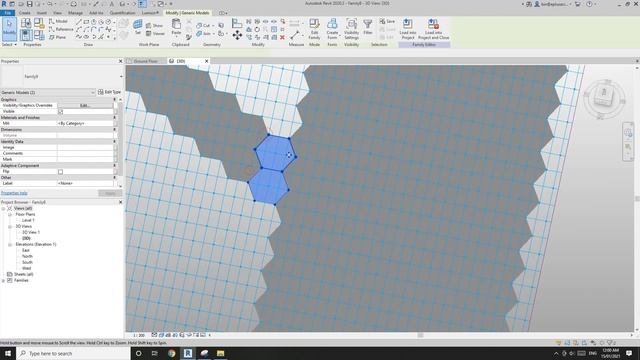Open the Set work plane tool
This screenshot has width=640, height=360.
point(138,27)
